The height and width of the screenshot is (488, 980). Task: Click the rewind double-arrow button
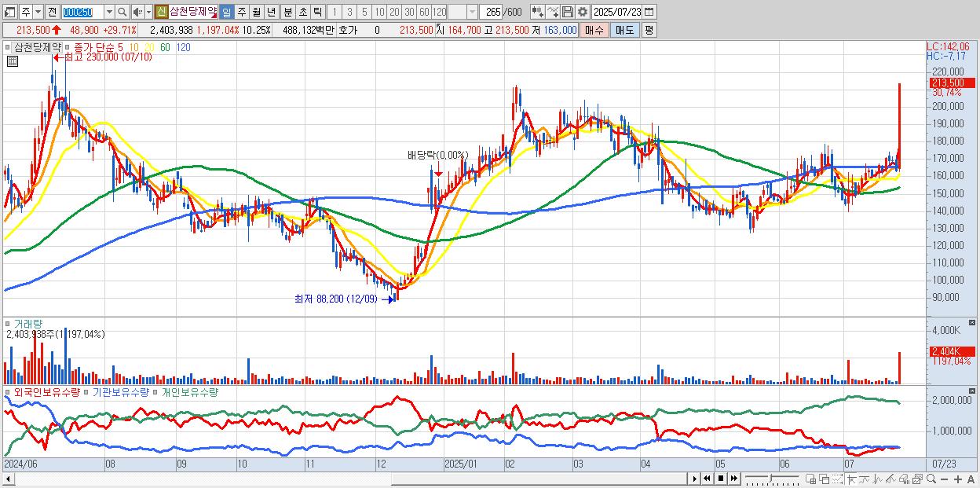(707, 479)
